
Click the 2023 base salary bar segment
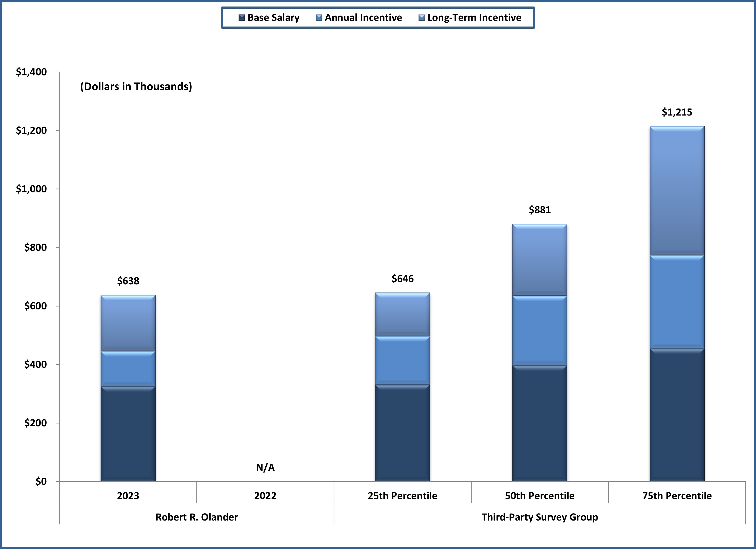[128, 434]
